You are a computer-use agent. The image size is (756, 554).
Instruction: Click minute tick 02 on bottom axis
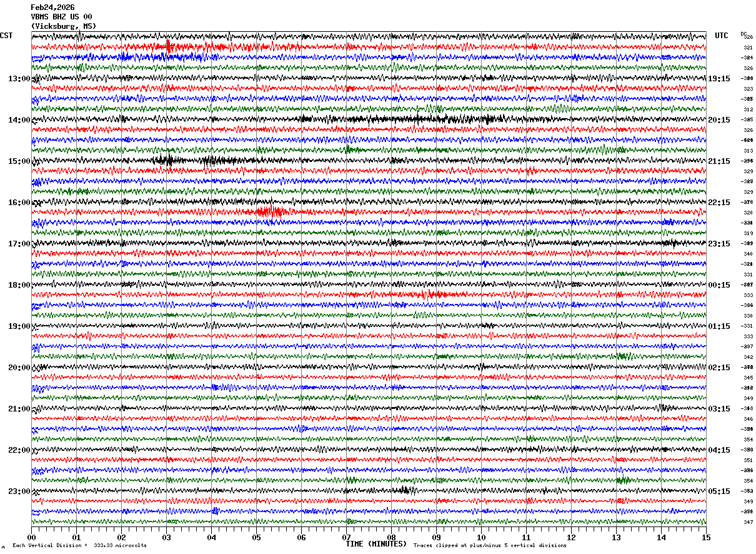(x=121, y=537)
